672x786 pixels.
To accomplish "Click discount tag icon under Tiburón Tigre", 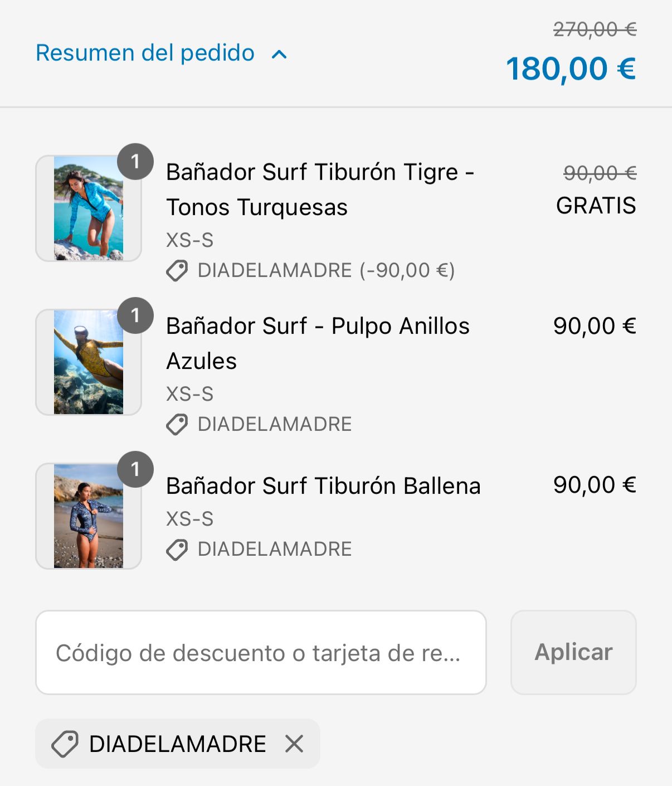I will click(x=177, y=271).
